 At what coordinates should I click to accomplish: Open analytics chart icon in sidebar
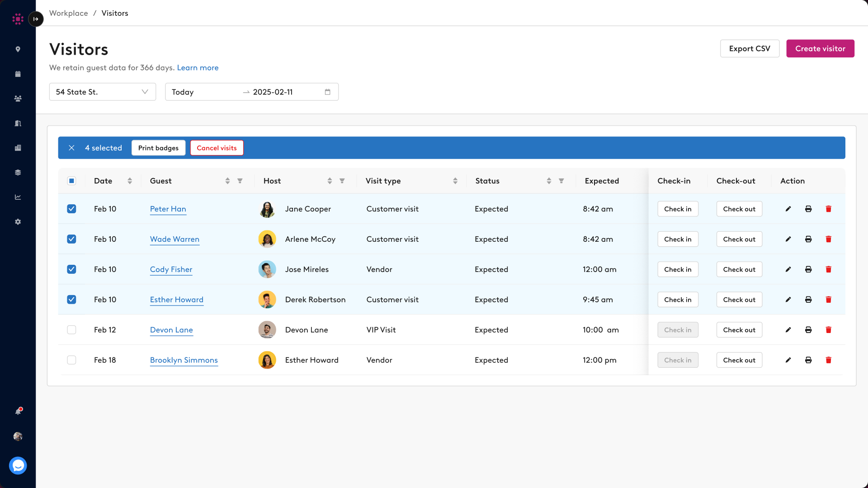[18, 197]
